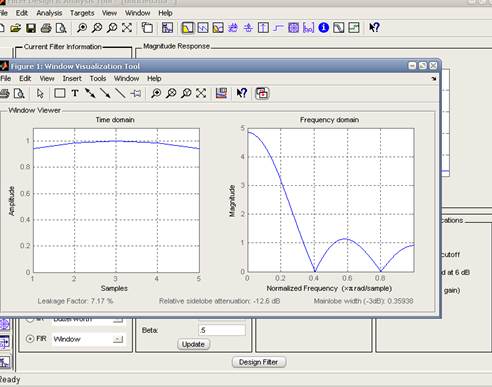Viewport: 492px width, 387px height.
Task: Click the Beta input field
Action: coord(222,330)
